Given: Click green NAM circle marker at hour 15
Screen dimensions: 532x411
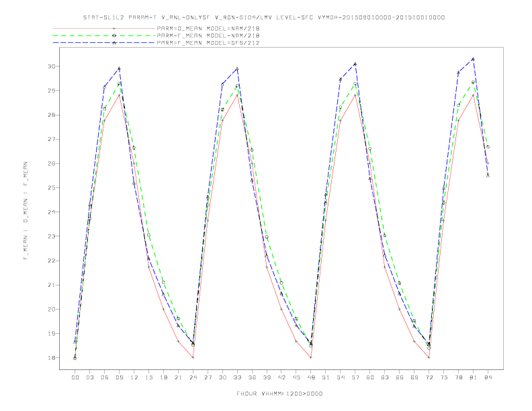Looking at the screenshot, I should click(x=148, y=235).
